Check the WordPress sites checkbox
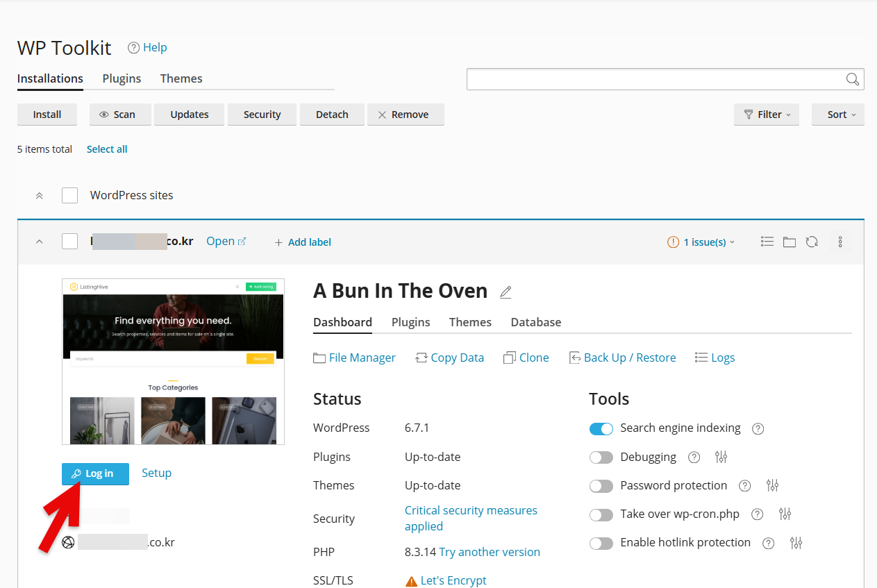Image resolution: width=877 pixels, height=588 pixels. click(69, 195)
